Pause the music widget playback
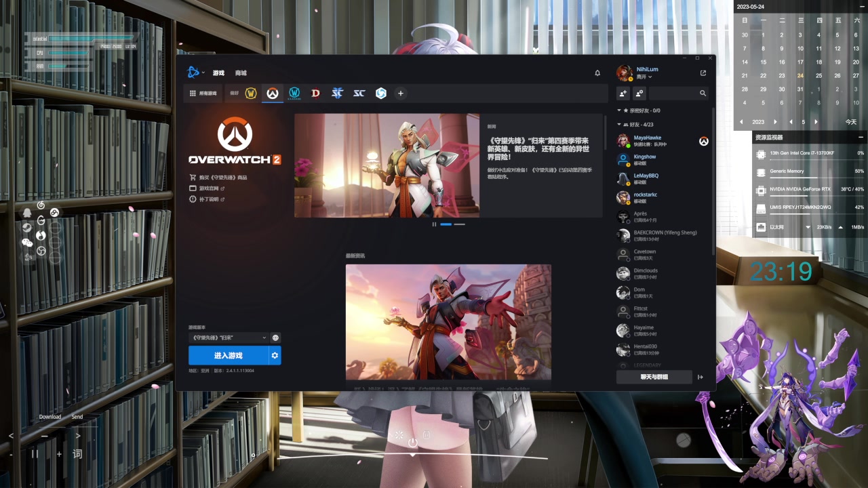Image resolution: width=868 pixels, height=488 pixels. click(x=35, y=454)
